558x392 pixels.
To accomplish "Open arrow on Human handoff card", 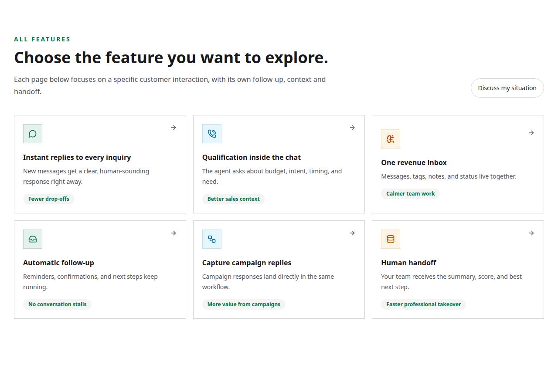I will [531, 233].
